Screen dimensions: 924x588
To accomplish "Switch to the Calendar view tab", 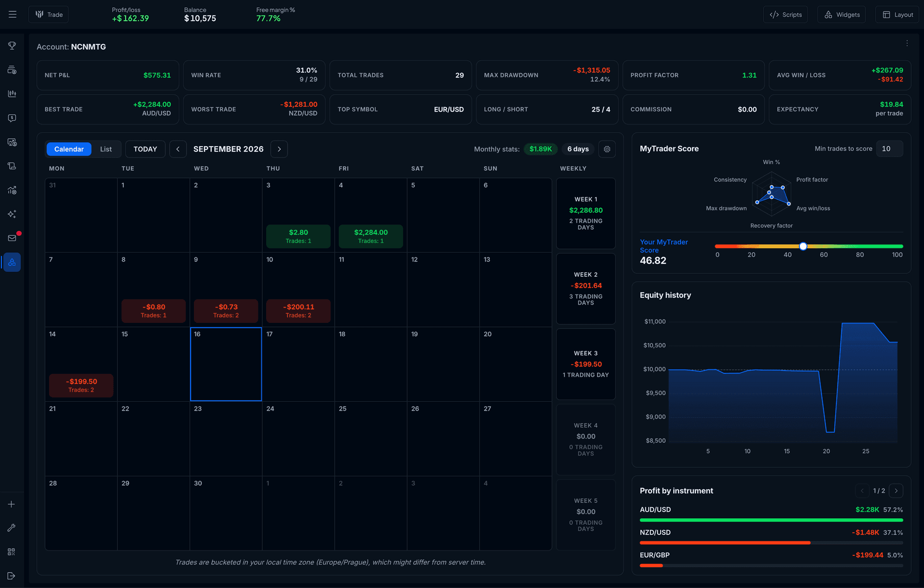I will point(69,149).
